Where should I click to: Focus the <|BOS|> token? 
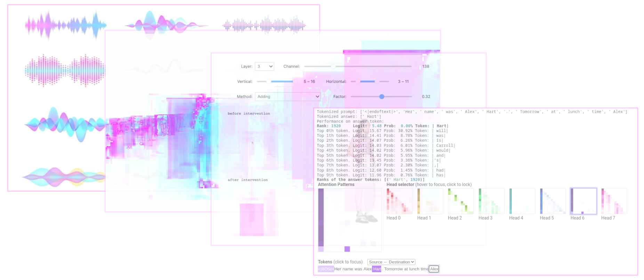pos(326,269)
